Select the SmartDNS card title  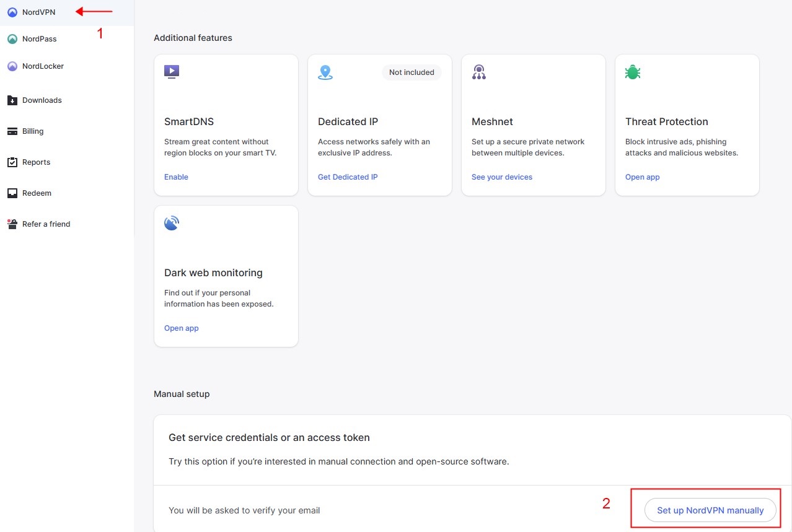tap(189, 121)
